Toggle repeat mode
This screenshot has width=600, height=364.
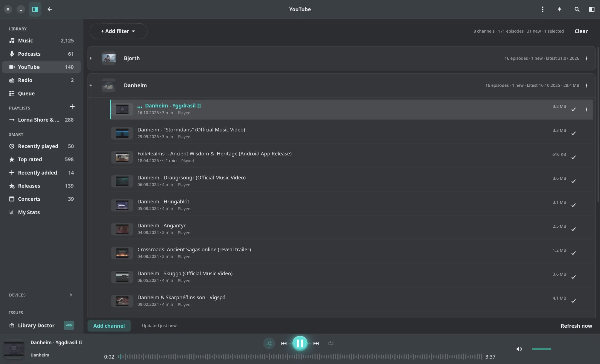point(331,343)
